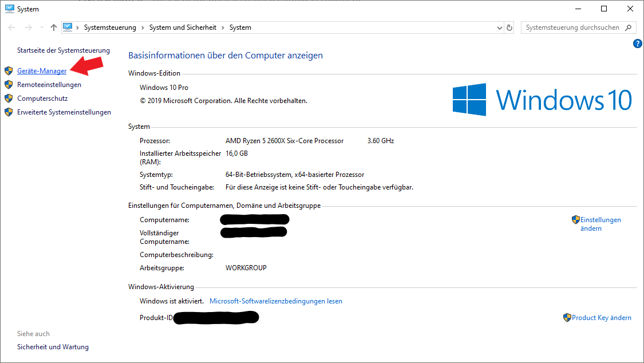The width and height of the screenshot is (644, 363).
Task: Open the Geräte-Manager link
Action: click(x=41, y=70)
